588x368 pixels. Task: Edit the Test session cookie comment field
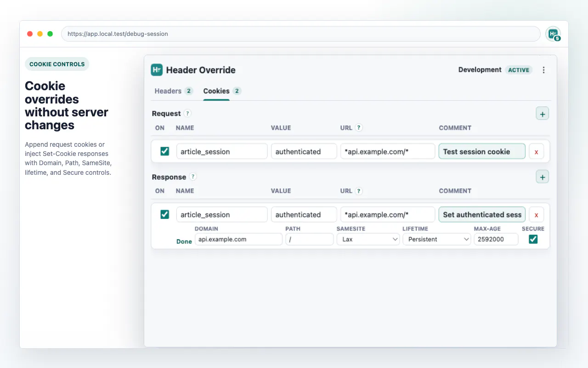pos(482,151)
